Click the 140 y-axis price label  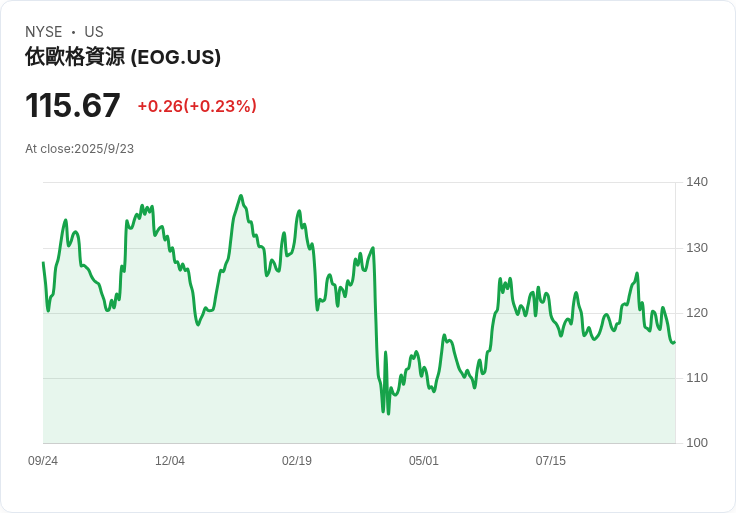coord(697,182)
